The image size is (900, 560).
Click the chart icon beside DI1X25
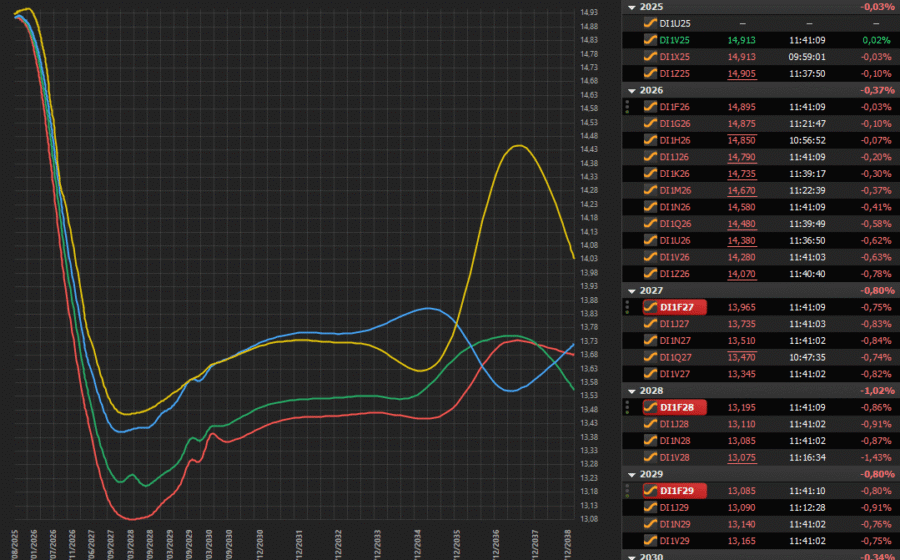tap(650, 57)
